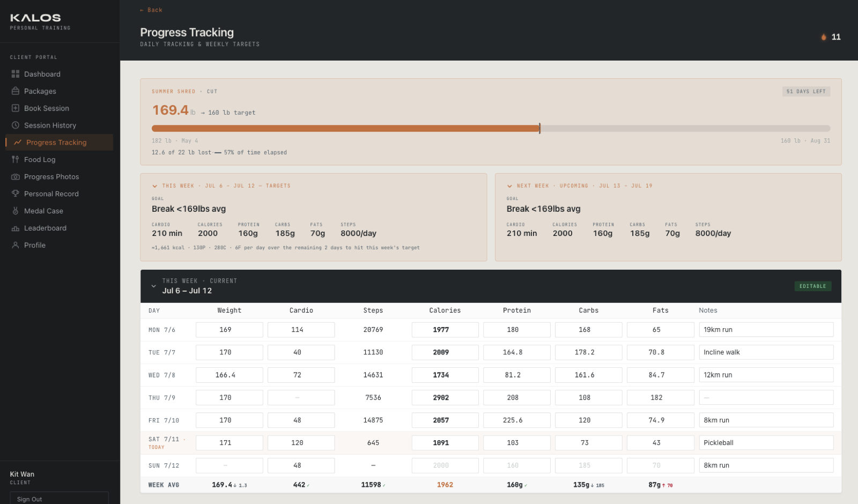
Task: Click the current weight 169.4 lb
Action: click(x=174, y=110)
